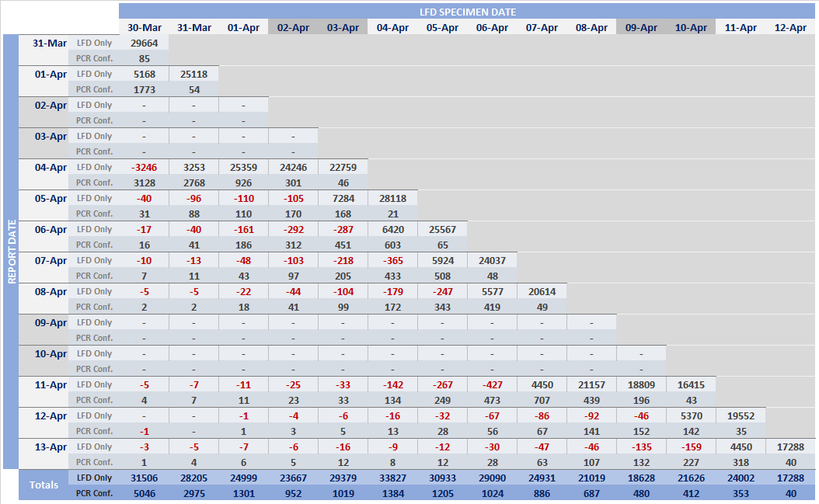Click the 12-Apr specimen date column header
Viewport: 819px width, 504px height.
790,27
